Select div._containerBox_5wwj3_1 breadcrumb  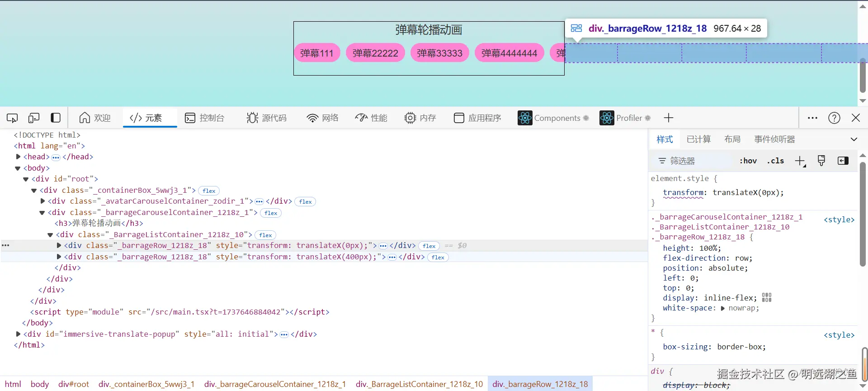pos(146,384)
